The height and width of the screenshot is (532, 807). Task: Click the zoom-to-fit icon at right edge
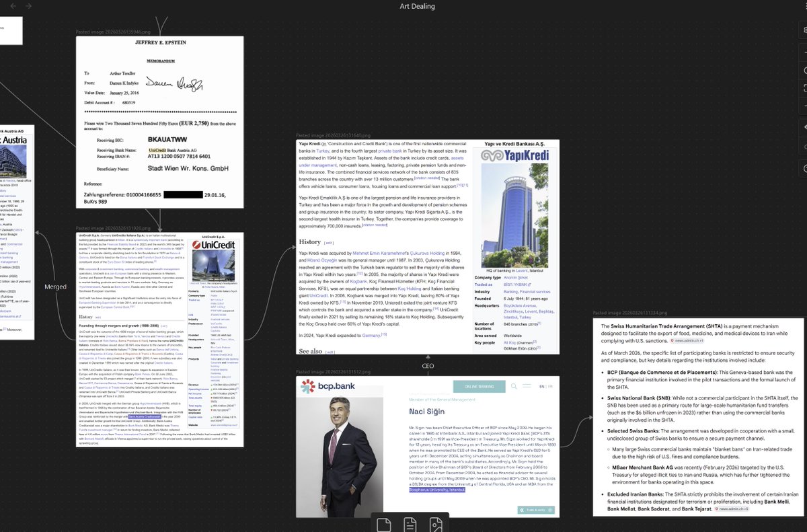point(804,88)
